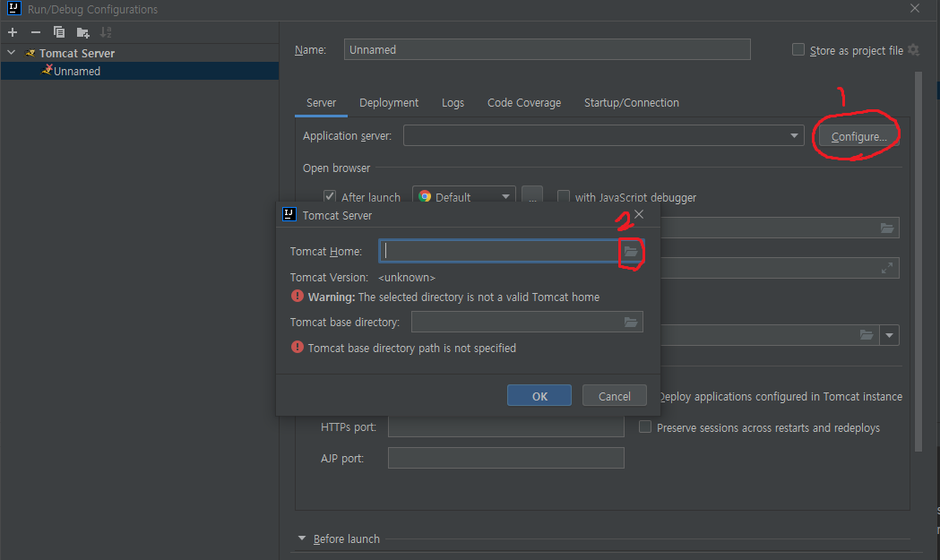Switch to Code Coverage tab
Viewport: 940px width, 560px height.
pos(524,102)
